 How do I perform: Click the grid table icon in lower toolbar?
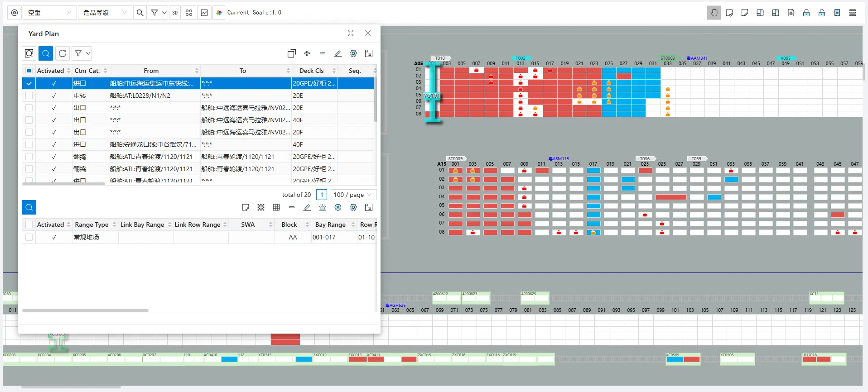276,207
